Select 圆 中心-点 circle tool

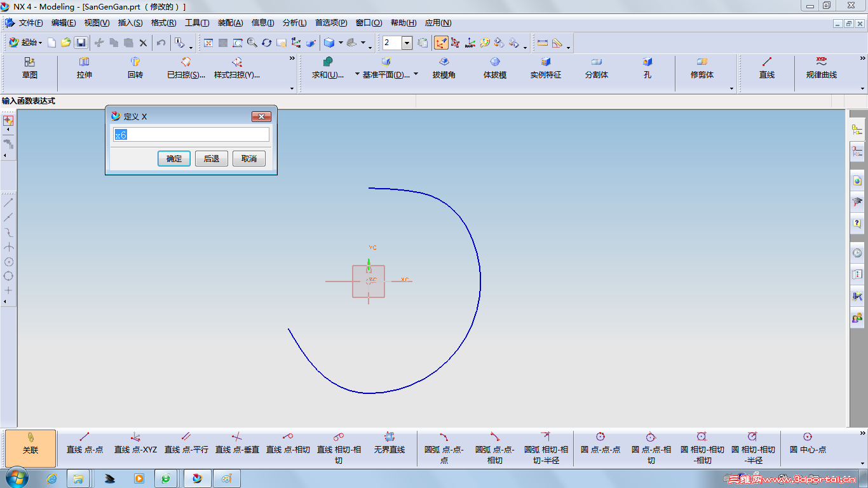click(808, 444)
